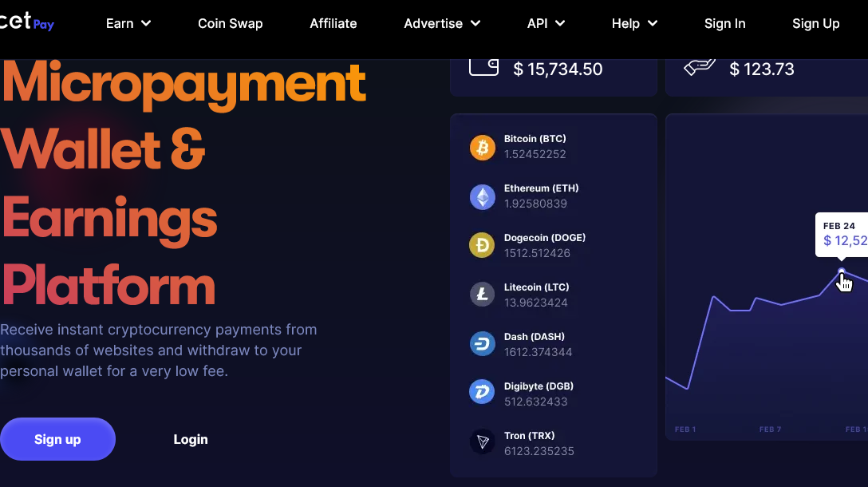
Task: Expand the Help dropdown chevron
Action: tap(653, 23)
